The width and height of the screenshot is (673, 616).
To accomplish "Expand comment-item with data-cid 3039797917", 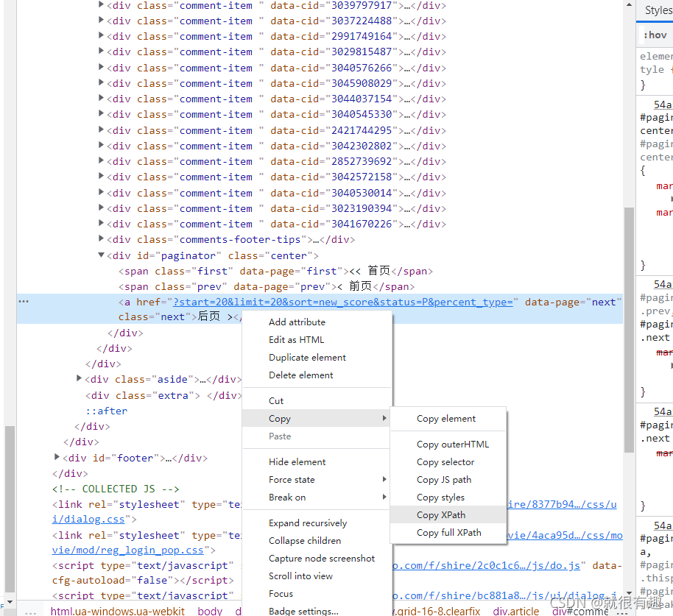I will [102, 5].
